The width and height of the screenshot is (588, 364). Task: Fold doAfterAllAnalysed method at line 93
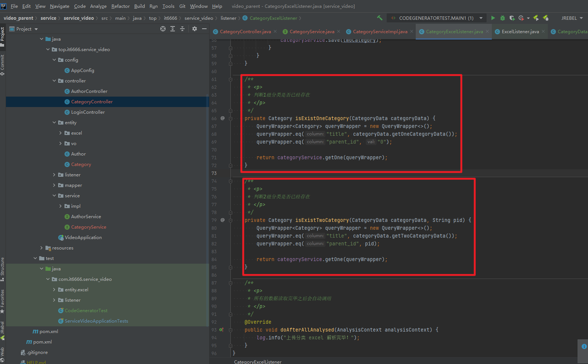point(230,330)
